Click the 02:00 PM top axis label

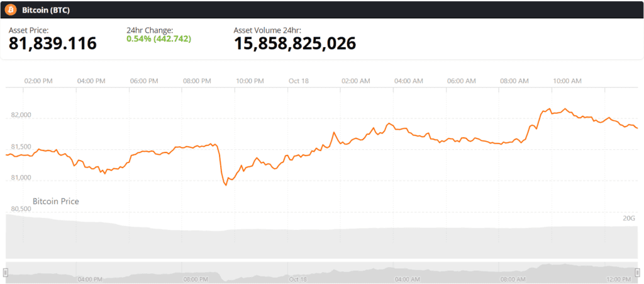tap(38, 81)
